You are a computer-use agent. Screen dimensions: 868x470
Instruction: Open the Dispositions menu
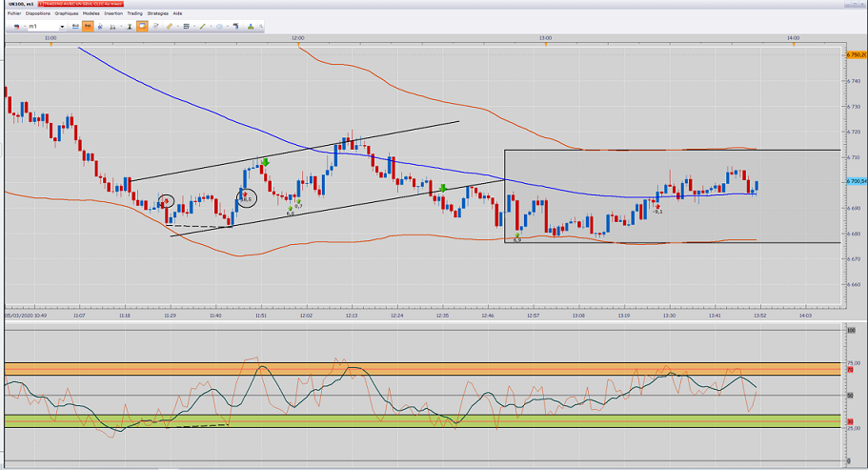tap(38, 13)
